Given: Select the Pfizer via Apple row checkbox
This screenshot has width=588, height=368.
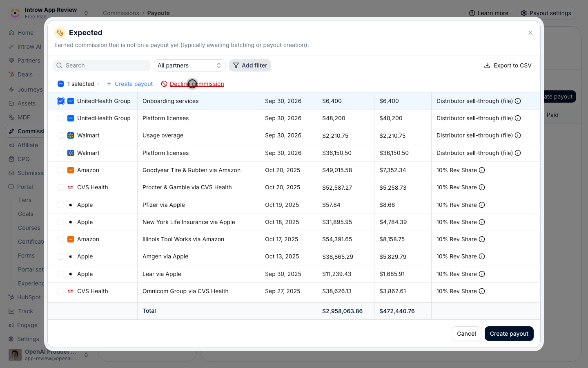Looking at the screenshot, I should click(61, 205).
